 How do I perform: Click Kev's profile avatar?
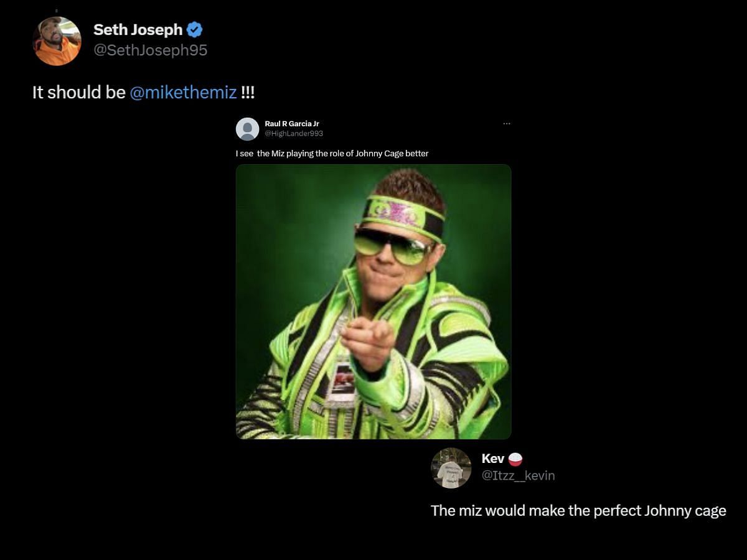click(x=451, y=468)
